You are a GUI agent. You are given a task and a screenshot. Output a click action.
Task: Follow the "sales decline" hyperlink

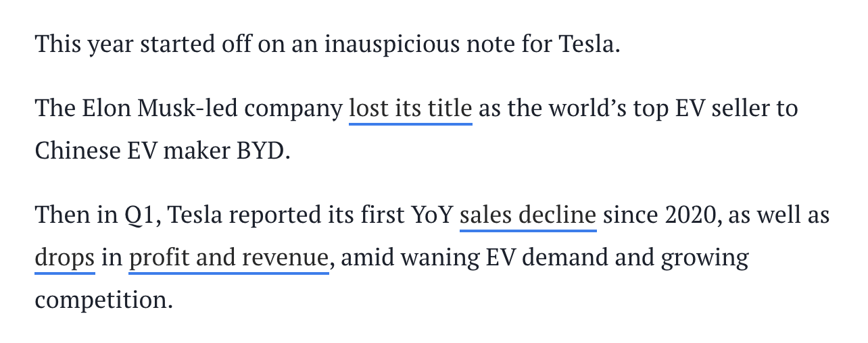point(527,216)
